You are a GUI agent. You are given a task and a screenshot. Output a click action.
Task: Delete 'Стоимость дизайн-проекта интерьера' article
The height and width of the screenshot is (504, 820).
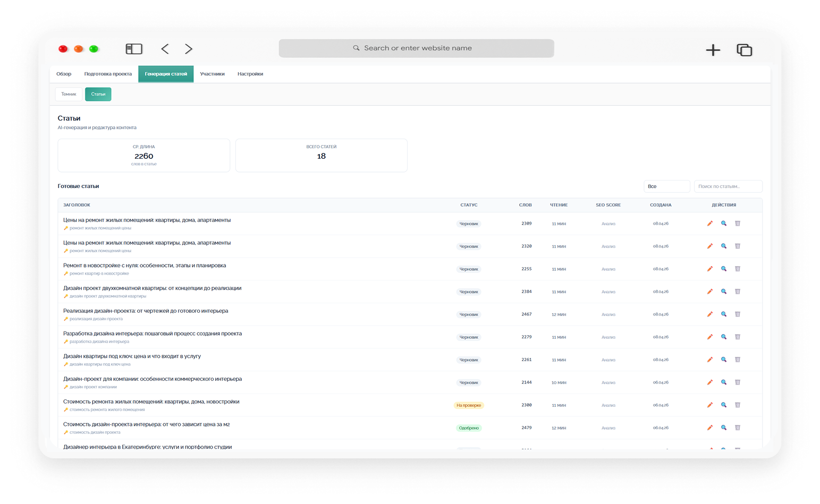tap(738, 428)
